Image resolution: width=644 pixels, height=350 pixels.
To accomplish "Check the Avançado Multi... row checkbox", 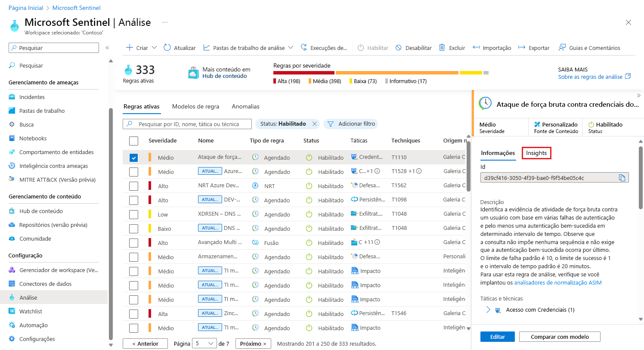I will tap(134, 243).
